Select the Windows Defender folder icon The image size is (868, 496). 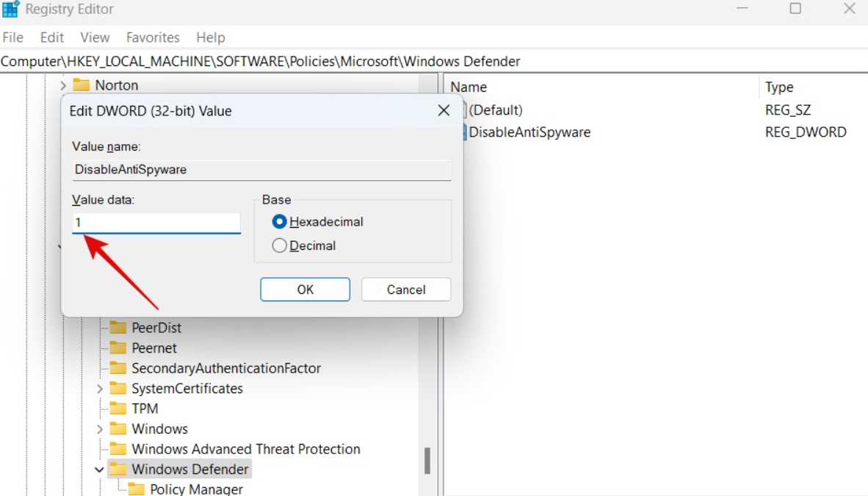coord(118,469)
